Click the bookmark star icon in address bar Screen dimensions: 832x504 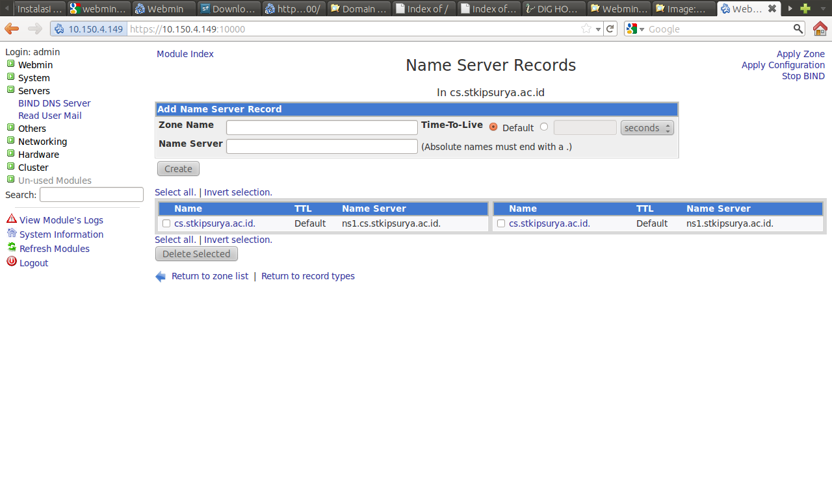[586, 29]
